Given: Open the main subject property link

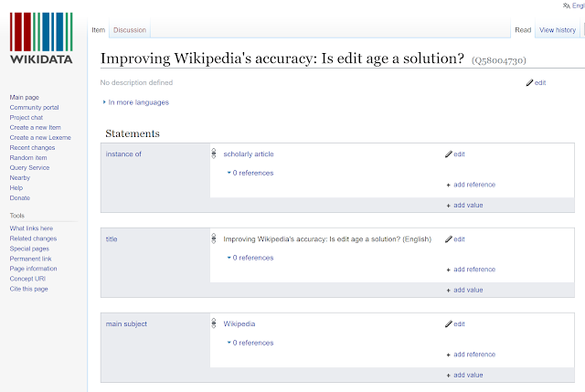Looking at the screenshot, I should pos(126,323).
